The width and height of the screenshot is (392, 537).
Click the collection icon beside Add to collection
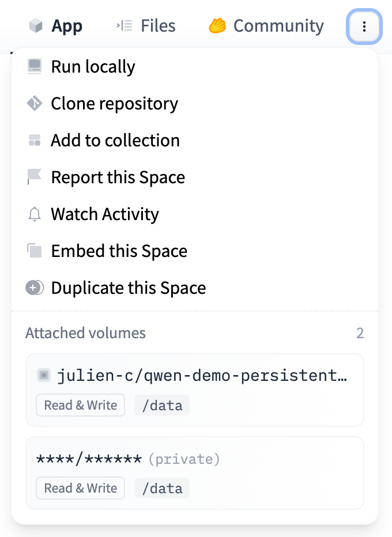pyautogui.click(x=35, y=141)
